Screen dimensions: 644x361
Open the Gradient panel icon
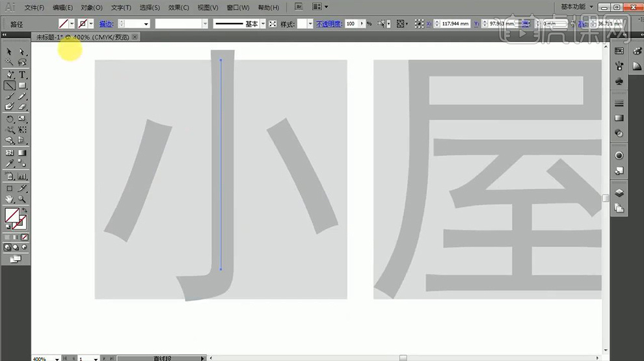click(619, 118)
